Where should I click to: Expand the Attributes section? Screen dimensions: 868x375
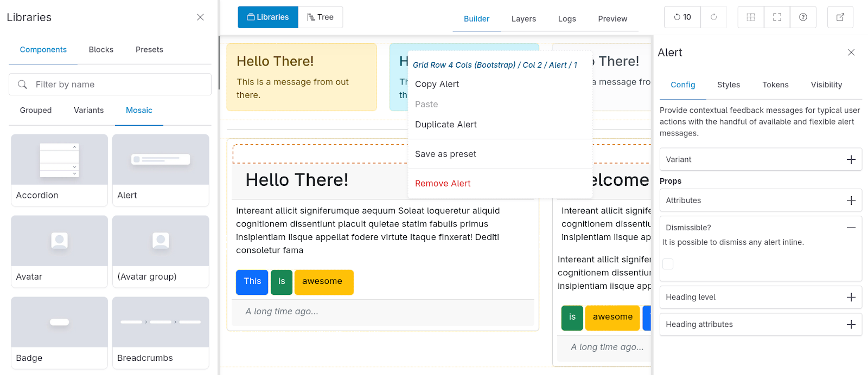tap(761, 201)
